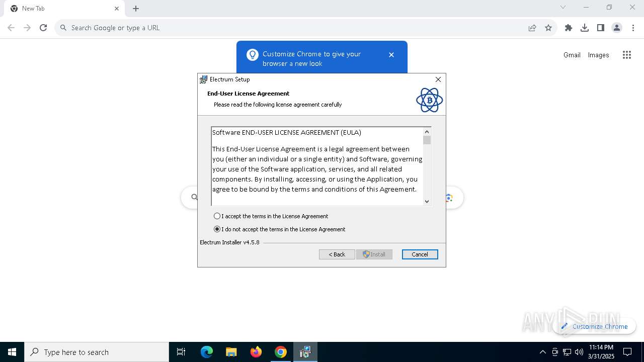Switch to Chrome on the taskbar

pos(281,352)
